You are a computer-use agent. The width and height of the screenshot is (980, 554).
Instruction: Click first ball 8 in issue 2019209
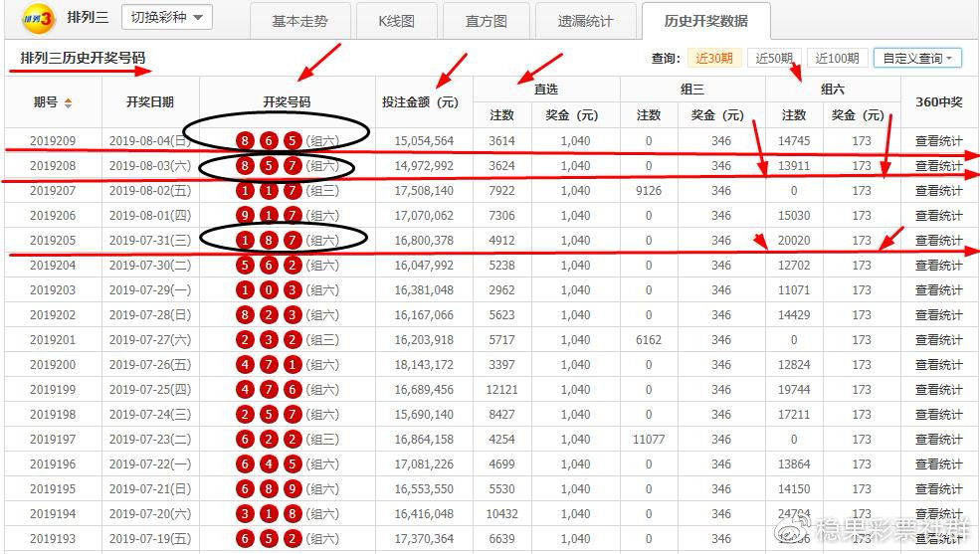point(245,141)
